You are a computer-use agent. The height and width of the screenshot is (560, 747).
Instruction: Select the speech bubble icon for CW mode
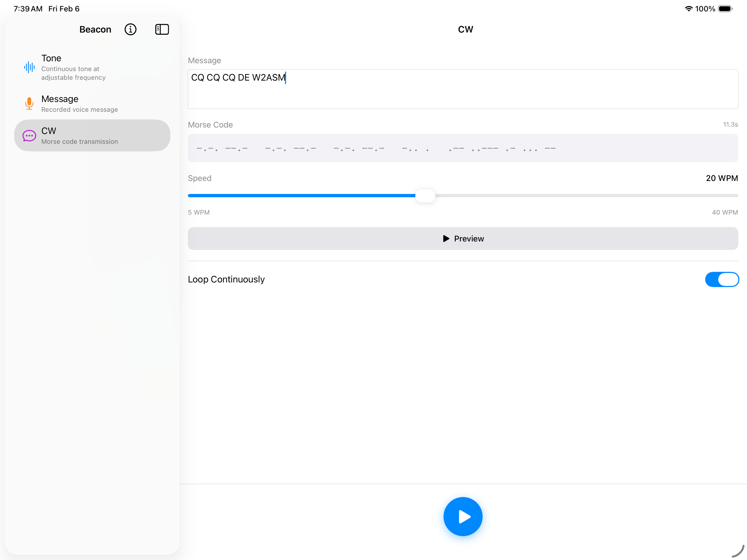pyautogui.click(x=29, y=135)
